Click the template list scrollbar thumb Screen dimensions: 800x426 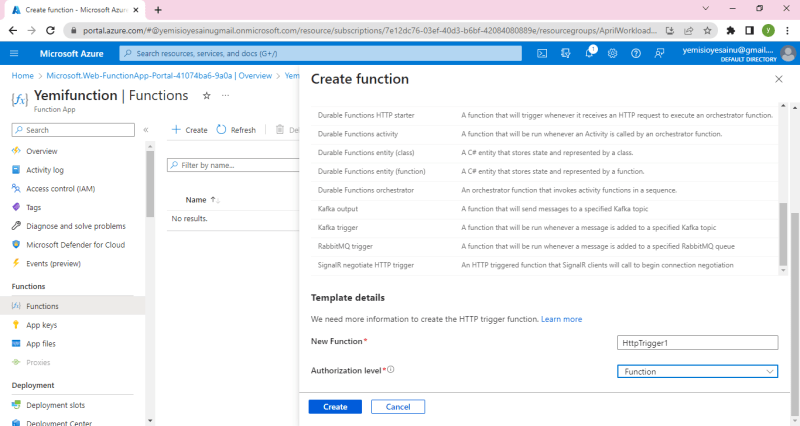click(783, 234)
